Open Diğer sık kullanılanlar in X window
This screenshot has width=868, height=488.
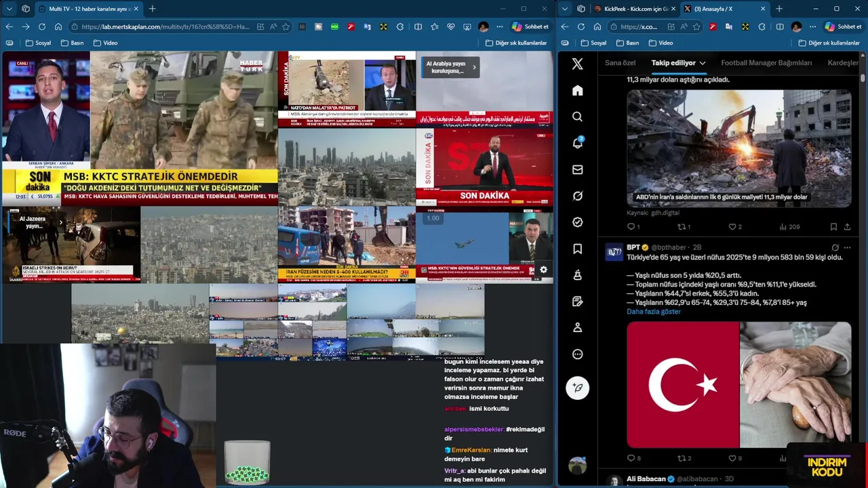click(829, 43)
